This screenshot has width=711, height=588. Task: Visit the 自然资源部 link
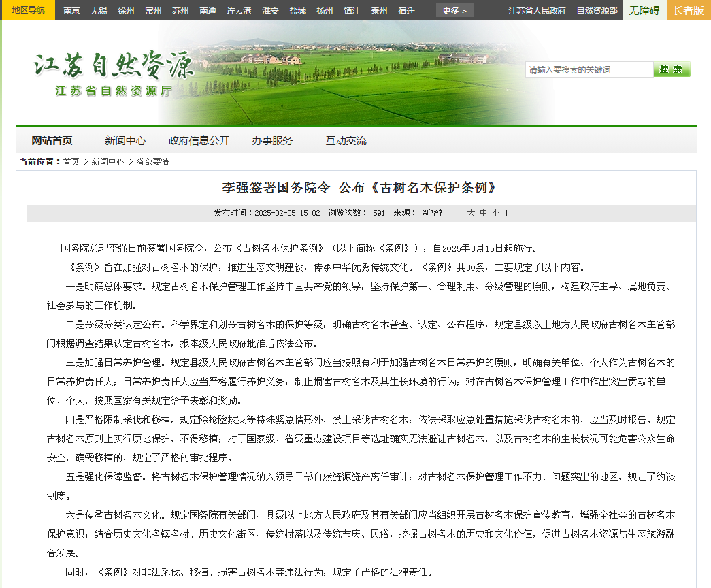click(x=597, y=10)
